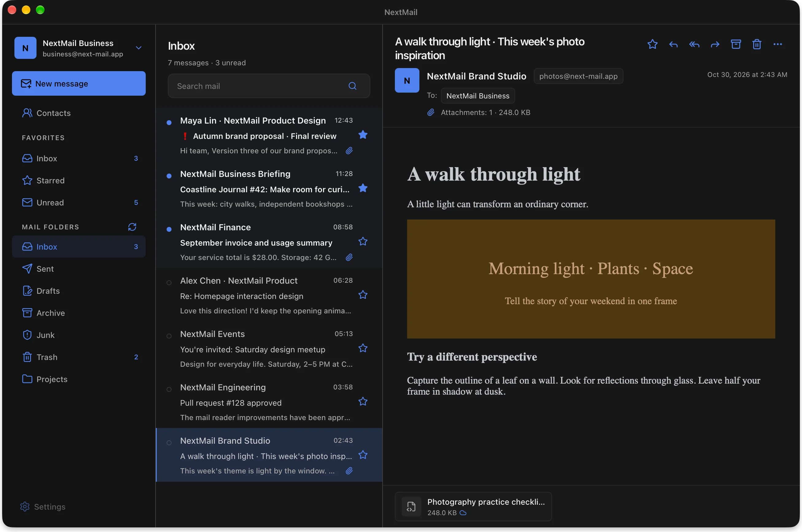Unstar the Autumn brand proposal email

pos(363,135)
